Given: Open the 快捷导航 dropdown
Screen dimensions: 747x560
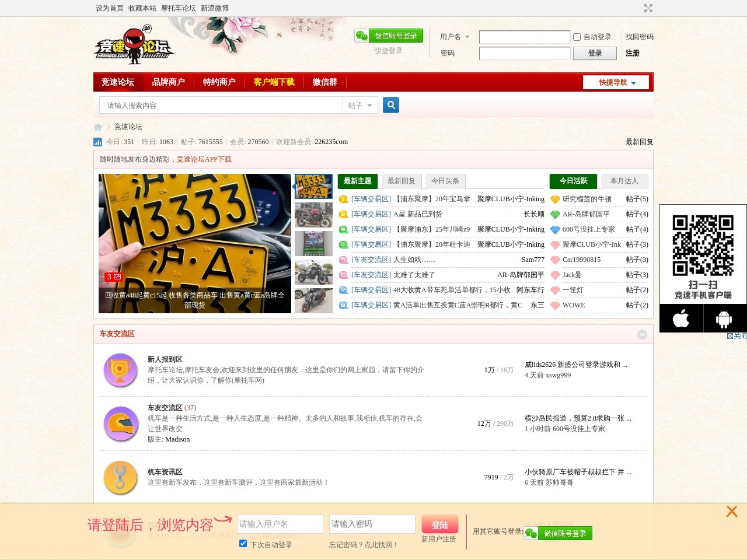Looking at the screenshot, I should pyautogui.click(x=617, y=82).
